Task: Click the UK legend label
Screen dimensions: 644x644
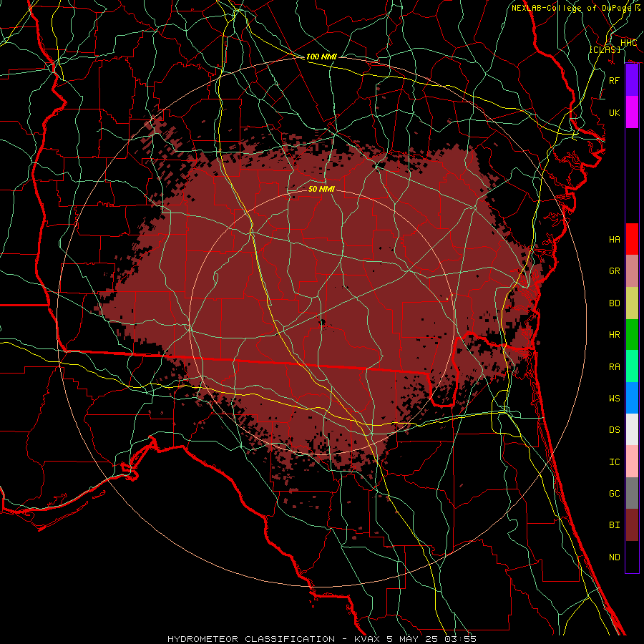Action: click(x=615, y=112)
